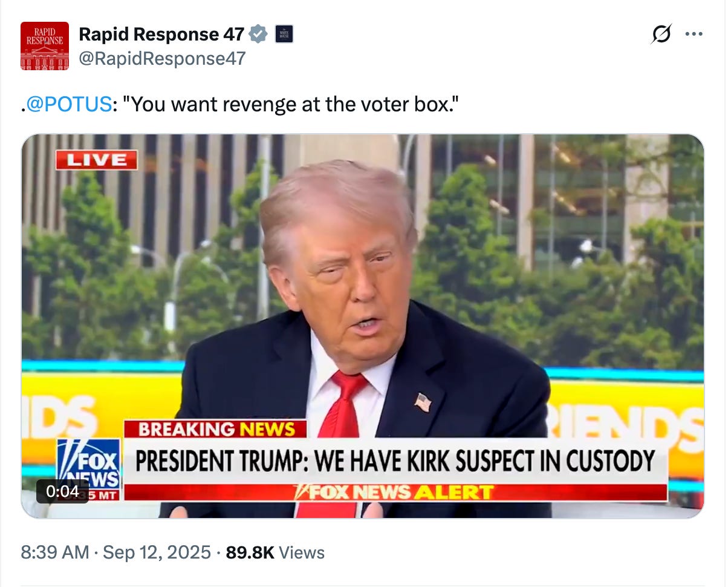Open the Grok explain-post icon
The height and width of the screenshot is (587, 728).
click(x=660, y=34)
